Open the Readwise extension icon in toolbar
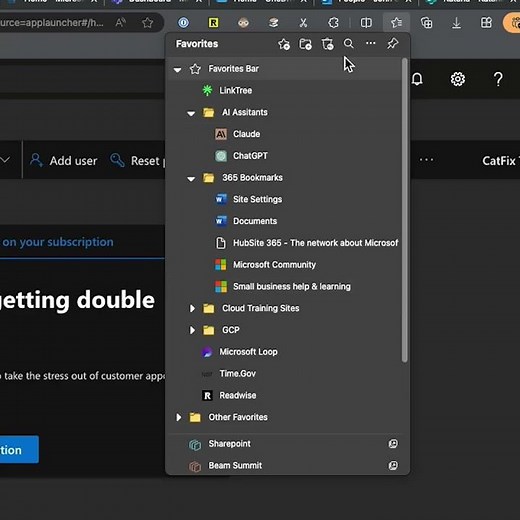The height and width of the screenshot is (520, 520). point(213,23)
